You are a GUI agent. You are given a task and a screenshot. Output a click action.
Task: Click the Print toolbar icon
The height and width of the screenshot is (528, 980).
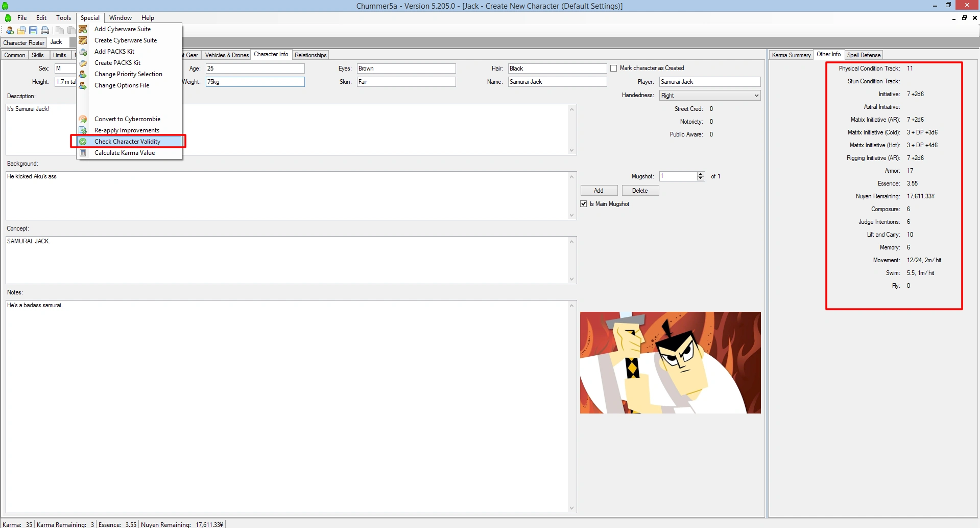45,30
